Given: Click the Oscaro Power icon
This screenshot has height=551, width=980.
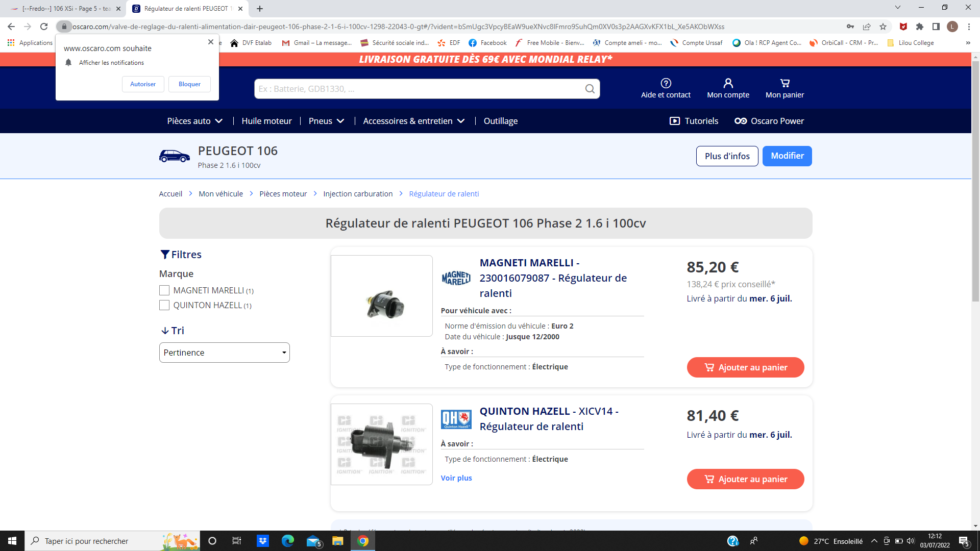Looking at the screenshot, I should click(x=741, y=121).
